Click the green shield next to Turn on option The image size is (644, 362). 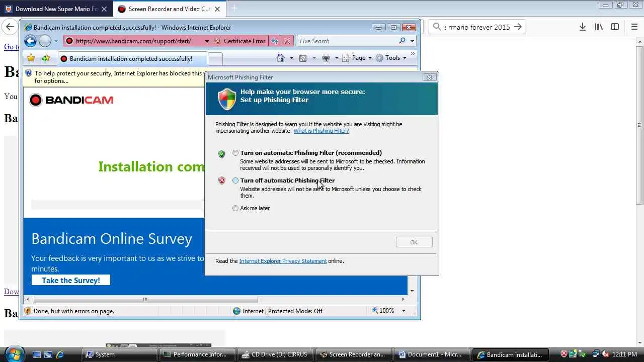(221, 154)
